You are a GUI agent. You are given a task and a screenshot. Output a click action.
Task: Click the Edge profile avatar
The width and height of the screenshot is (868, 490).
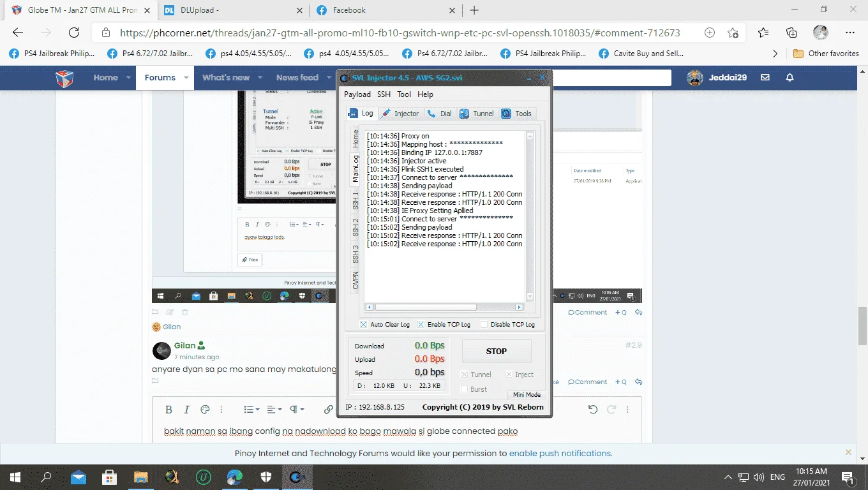tap(821, 33)
